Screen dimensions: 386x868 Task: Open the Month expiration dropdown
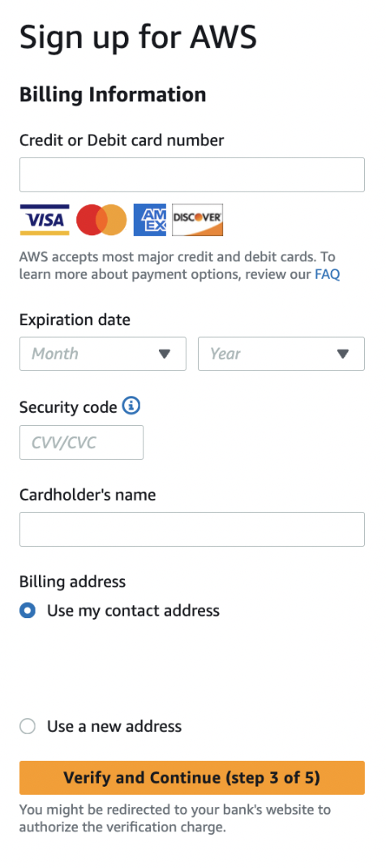click(103, 354)
